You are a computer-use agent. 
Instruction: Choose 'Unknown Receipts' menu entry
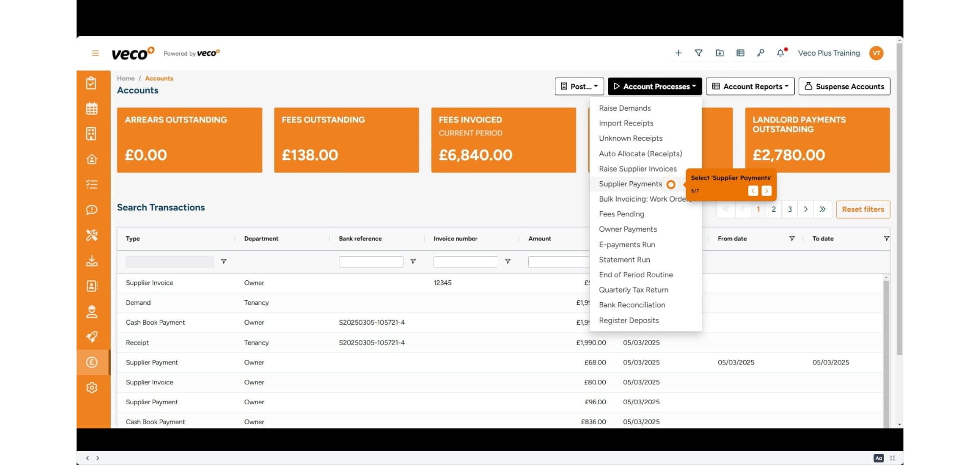(645, 138)
